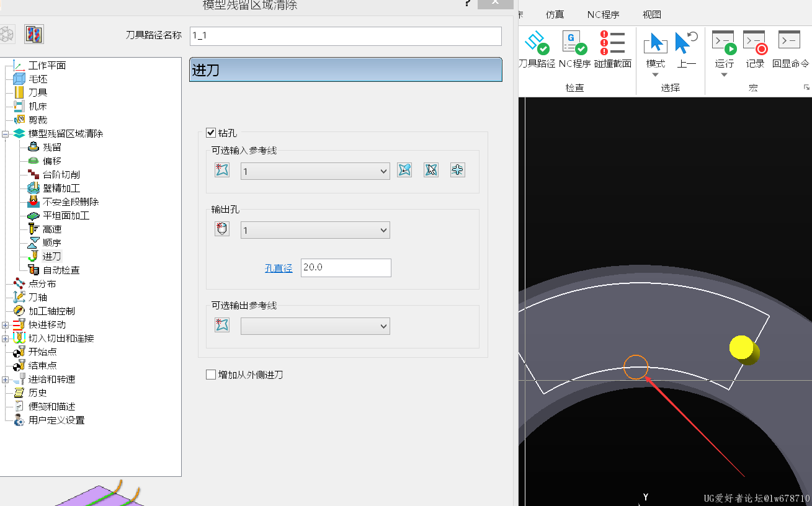This screenshot has width=812, height=506.
Task: Click the 运行 macro run icon
Action: click(724, 42)
